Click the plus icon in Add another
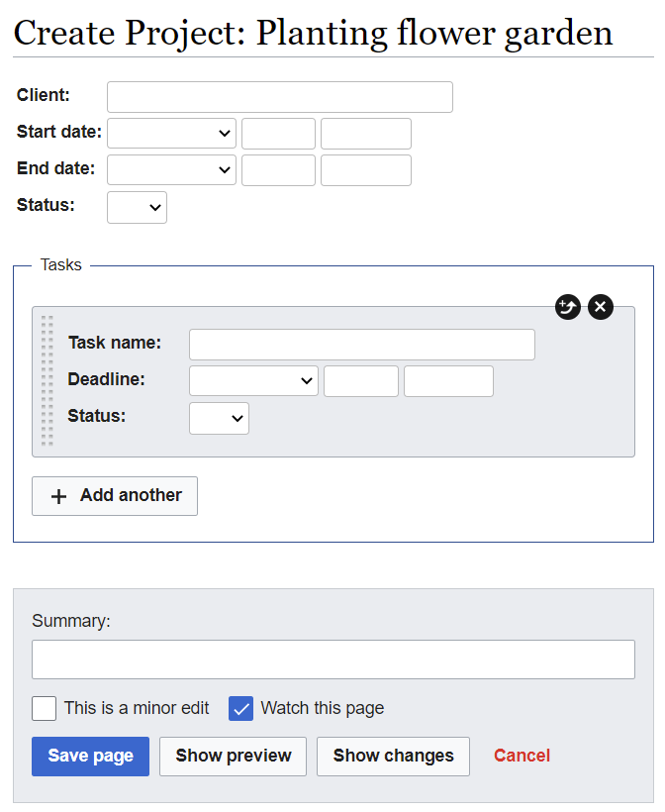The height and width of the screenshot is (812, 665). [x=58, y=496]
